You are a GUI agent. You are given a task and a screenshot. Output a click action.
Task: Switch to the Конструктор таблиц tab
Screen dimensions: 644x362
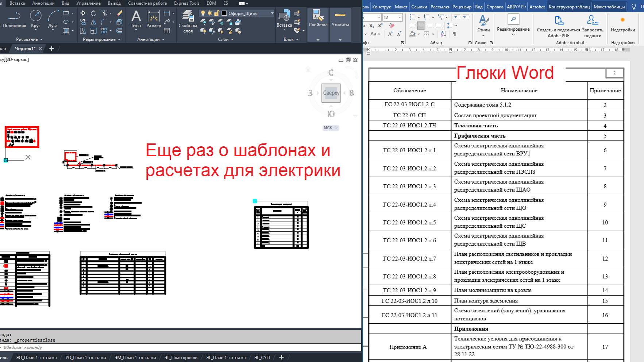tap(570, 6)
